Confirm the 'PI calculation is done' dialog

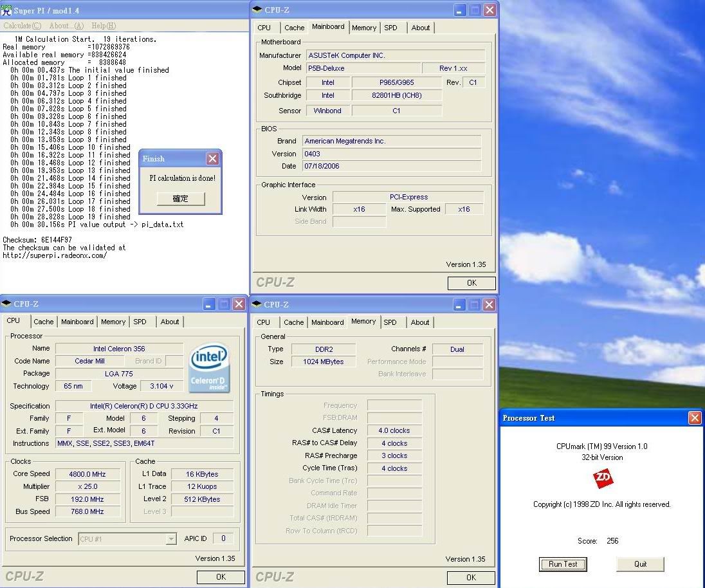[181, 199]
